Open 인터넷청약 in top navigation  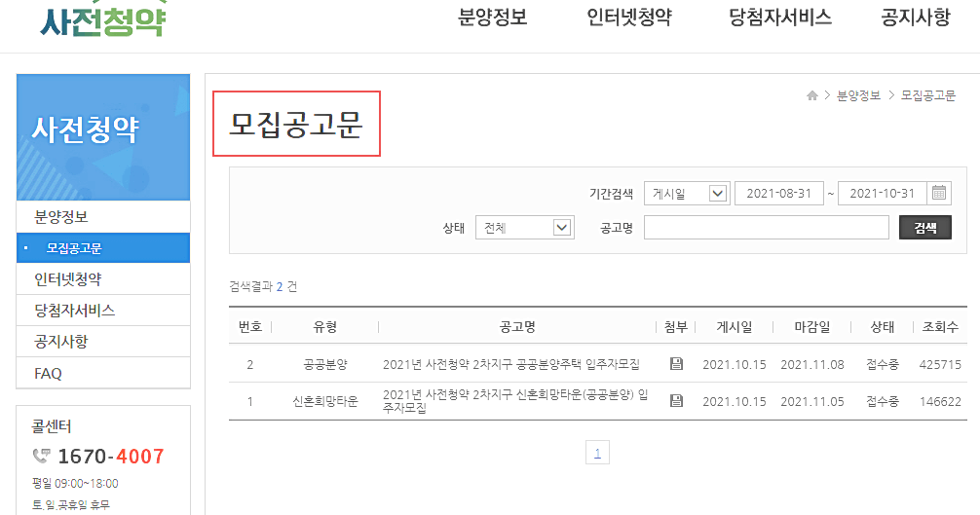tap(628, 17)
